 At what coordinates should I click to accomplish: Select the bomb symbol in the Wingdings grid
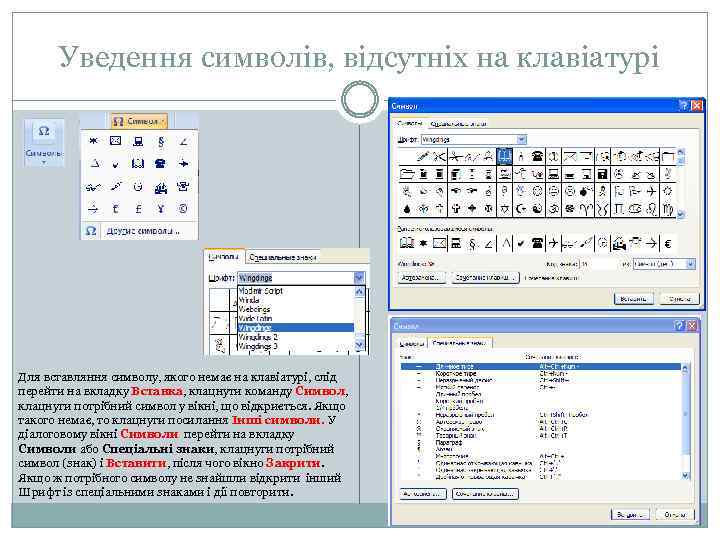586,191
